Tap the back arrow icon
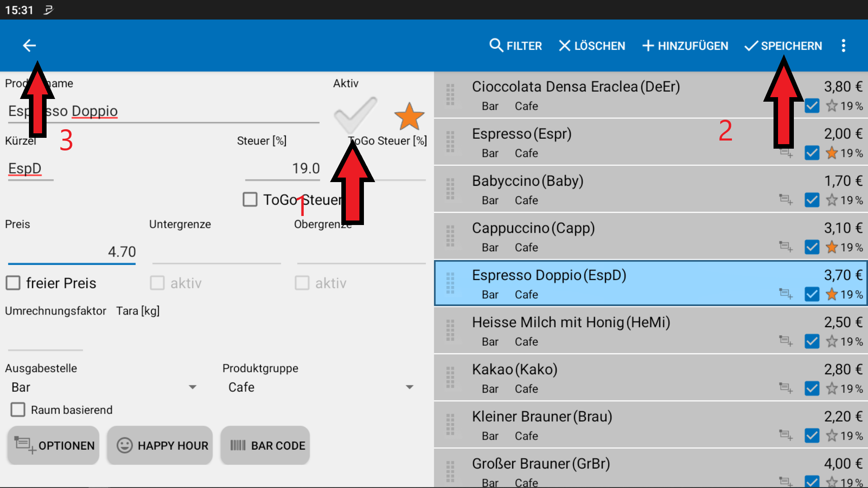This screenshot has width=868, height=488. pos(29,46)
